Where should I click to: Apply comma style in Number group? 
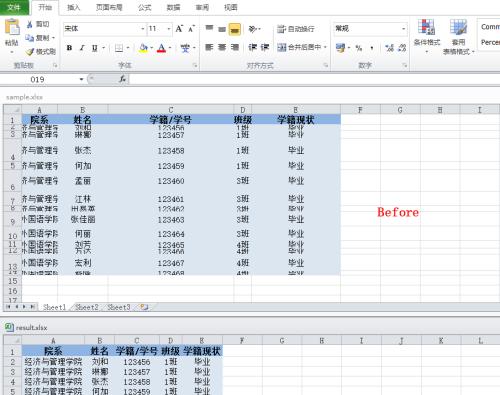[372, 48]
